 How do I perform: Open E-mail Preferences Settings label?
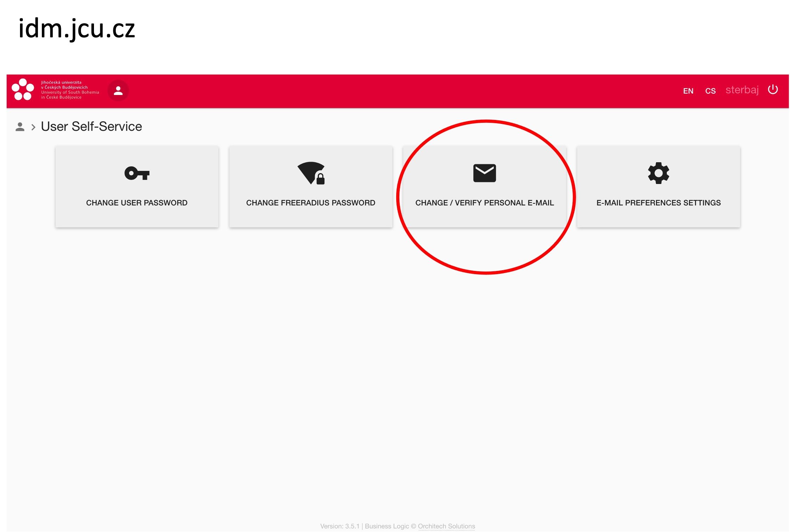point(658,203)
